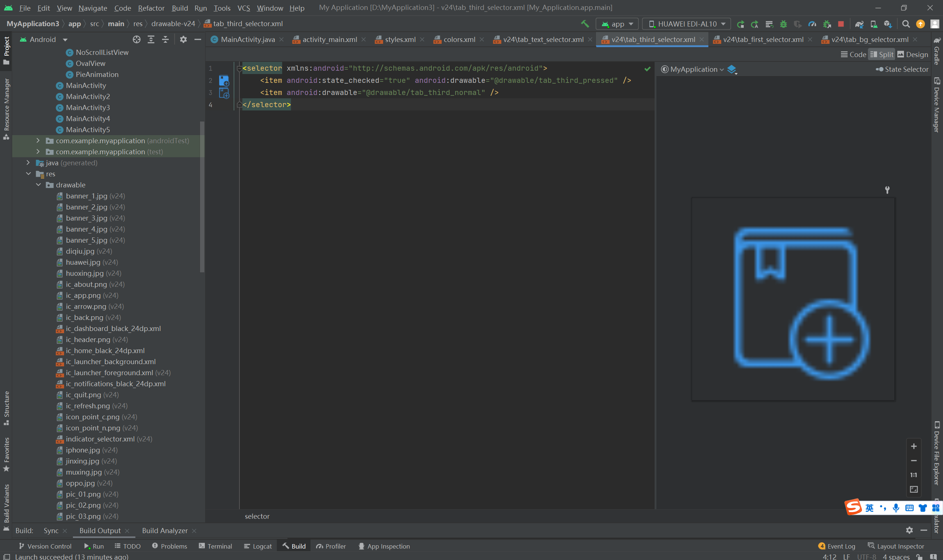
Task: Click the Make Project hammer icon
Action: (x=585, y=24)
